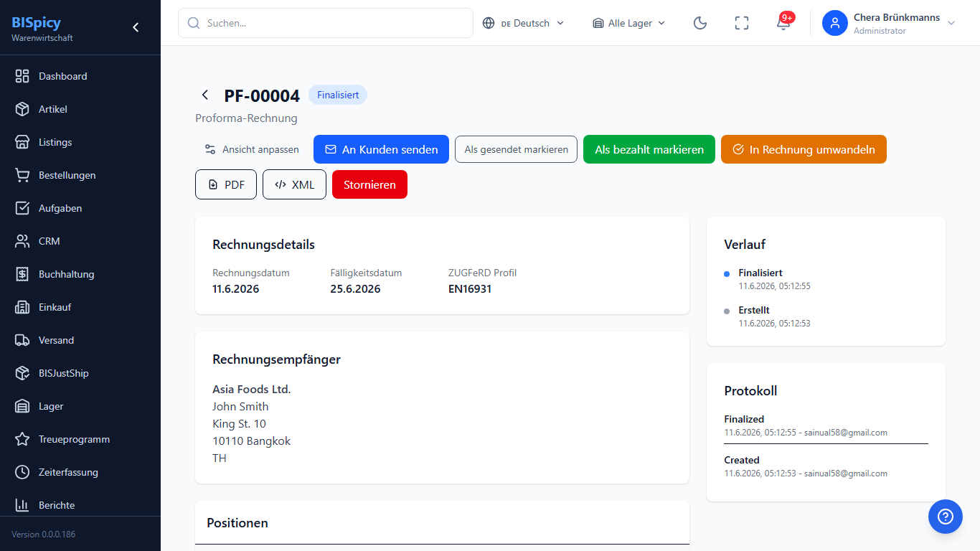980x551 pixels.
Task: Open the Lager menu item
Action: click(80, 406)
